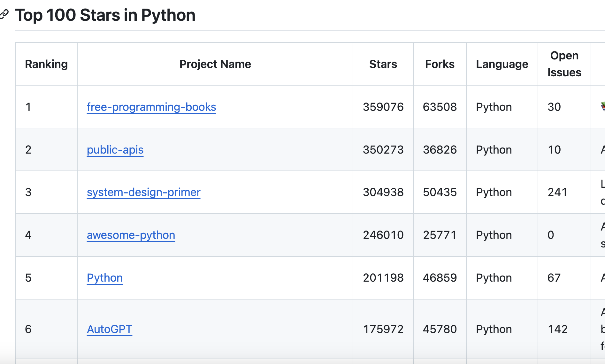Open the public-apis project link
The width and height of the screenshot is (605, 364).
(115, 150)
